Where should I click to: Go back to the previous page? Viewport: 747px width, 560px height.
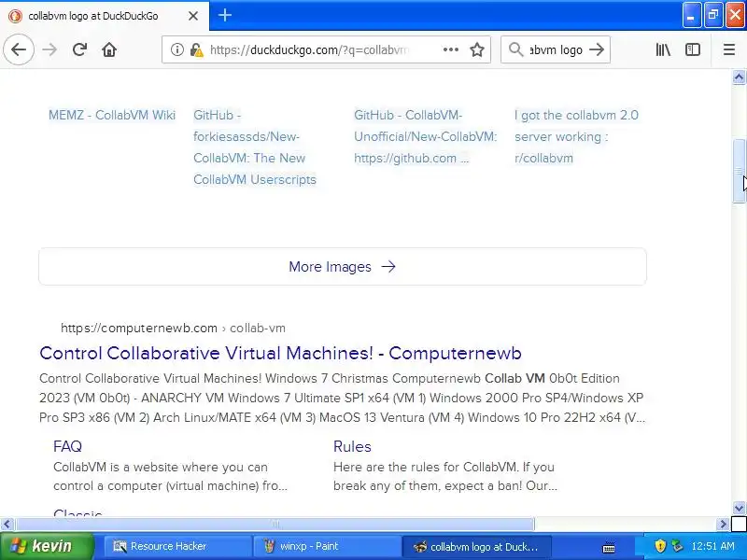19,49
